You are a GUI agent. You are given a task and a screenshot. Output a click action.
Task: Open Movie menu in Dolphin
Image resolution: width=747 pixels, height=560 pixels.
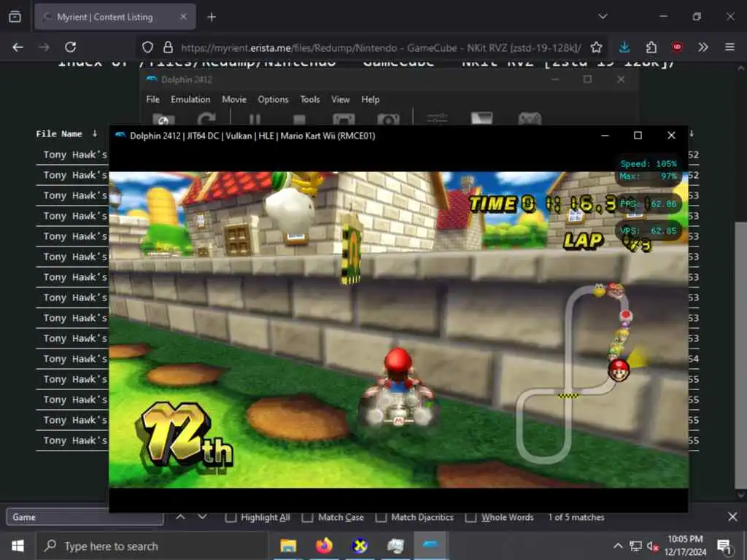click(x=234, y=99)
